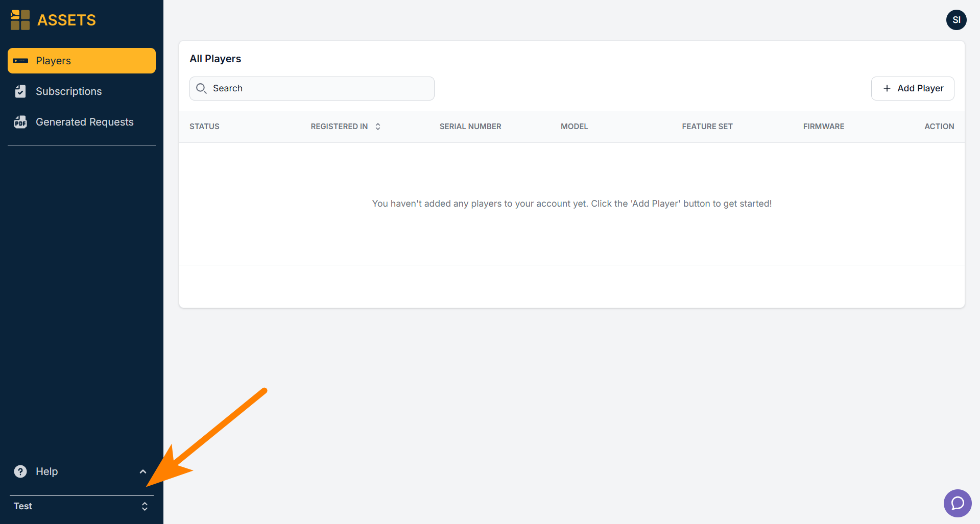Open the Test account switcher dropdown
This screenshot has width=980, height=524.
pos(82,506)
